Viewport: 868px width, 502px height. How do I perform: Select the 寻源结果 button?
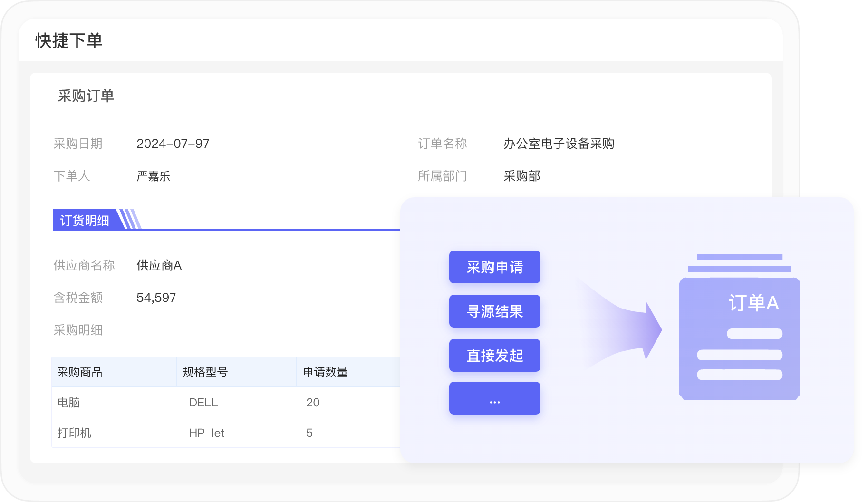coord(494,311)
